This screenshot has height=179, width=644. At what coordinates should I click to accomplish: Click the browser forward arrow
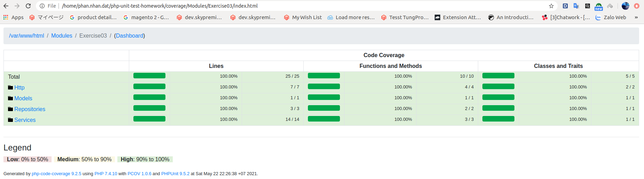pos(17,6)
